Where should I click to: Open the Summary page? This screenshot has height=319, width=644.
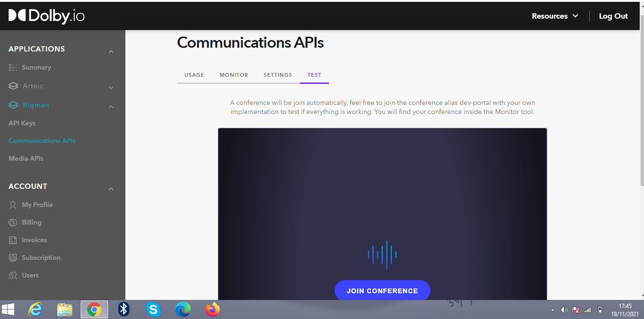pos(36,67)
